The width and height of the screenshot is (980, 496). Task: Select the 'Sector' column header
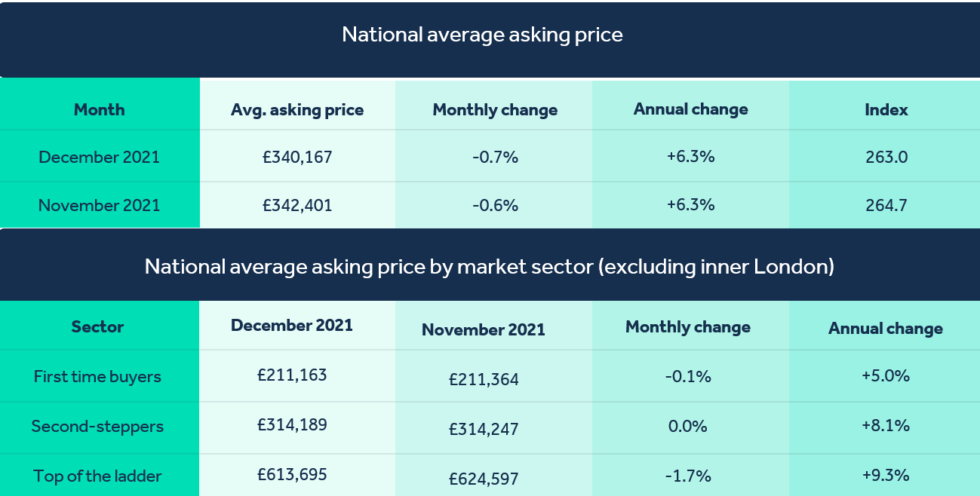click(97, 327)
